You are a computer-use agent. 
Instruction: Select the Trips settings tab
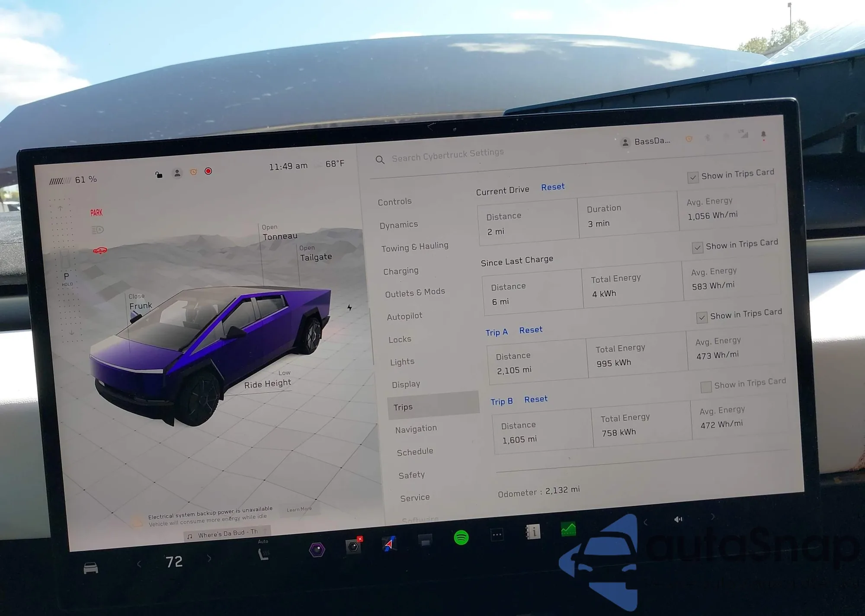click(433, 405)
